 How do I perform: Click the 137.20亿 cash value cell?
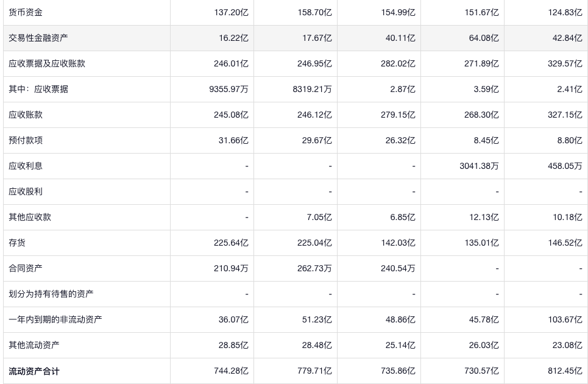232,12
